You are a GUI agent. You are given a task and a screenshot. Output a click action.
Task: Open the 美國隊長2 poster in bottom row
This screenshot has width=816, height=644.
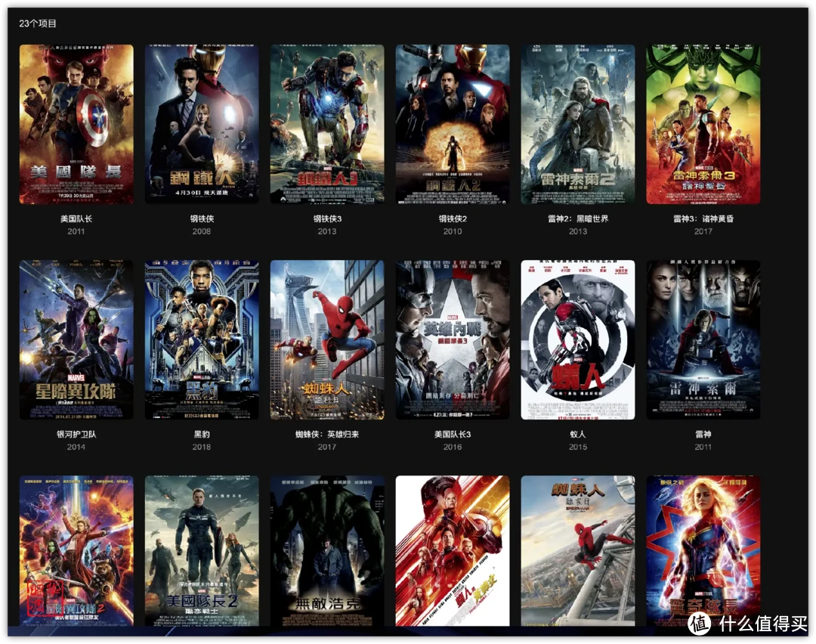[202, 550]
